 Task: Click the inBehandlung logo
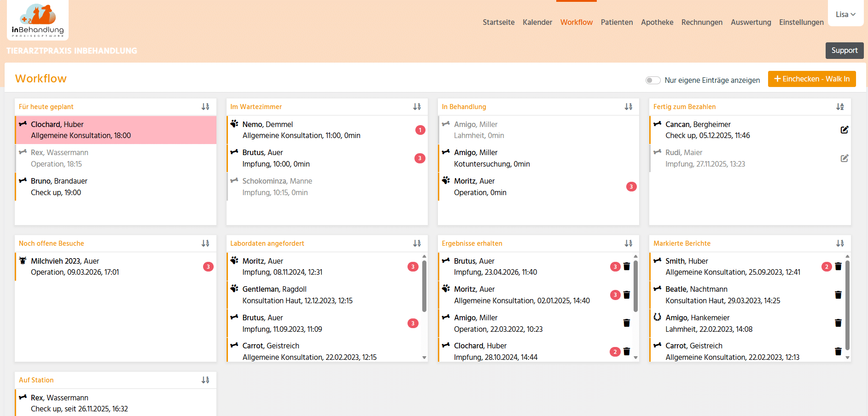38,20
